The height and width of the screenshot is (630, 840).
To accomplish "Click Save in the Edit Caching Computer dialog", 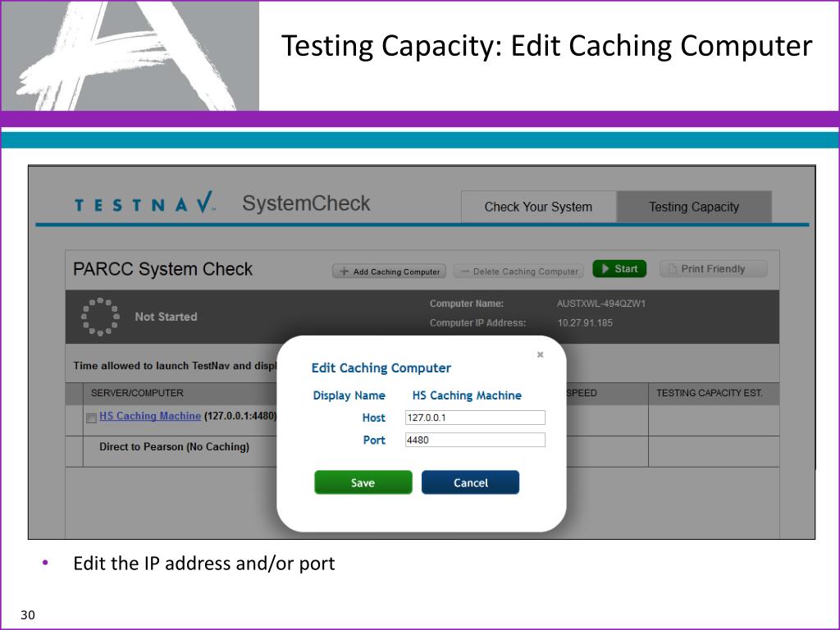I will coord(363,482).
